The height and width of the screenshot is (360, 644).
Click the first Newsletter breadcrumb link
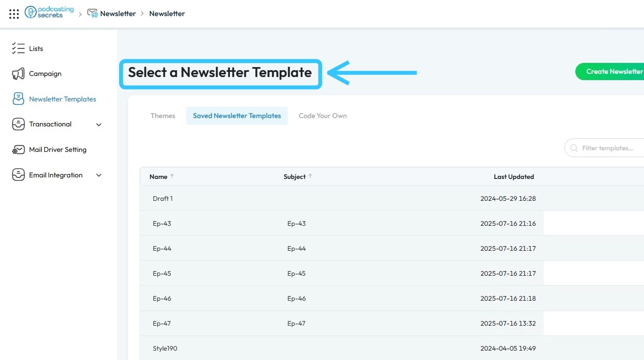(118, 14)
